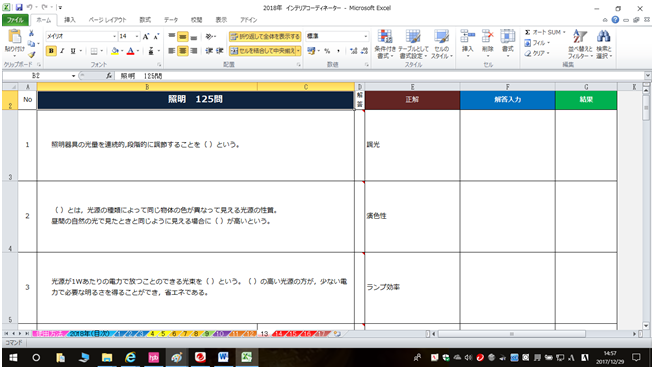
Task: Open Conditional Formatting icon in Styles
Action: tap(385, 37)
